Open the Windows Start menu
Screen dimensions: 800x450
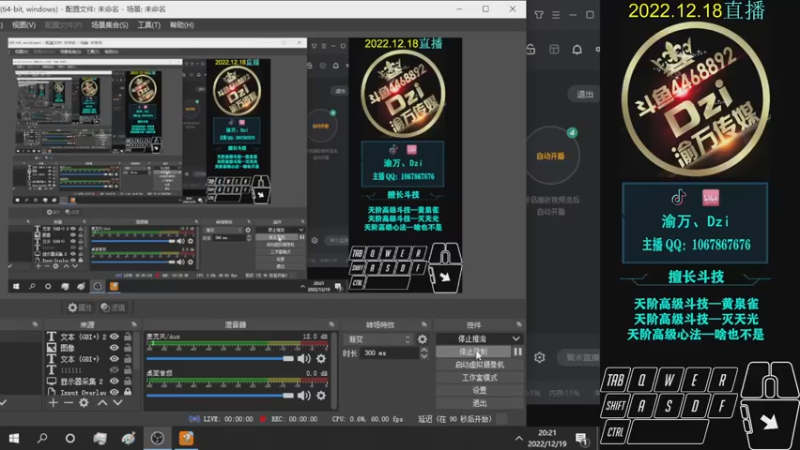[14, 438]
